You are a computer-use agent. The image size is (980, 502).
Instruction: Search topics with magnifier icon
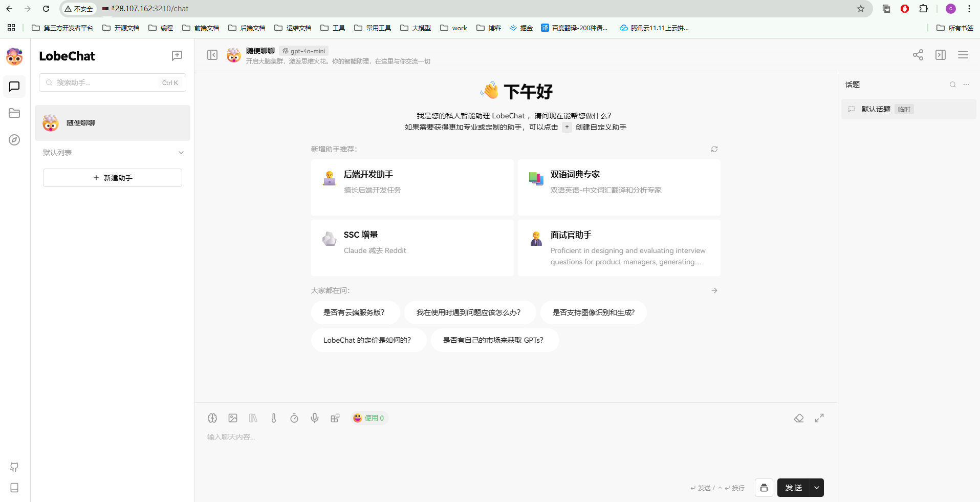coord(953,85)
